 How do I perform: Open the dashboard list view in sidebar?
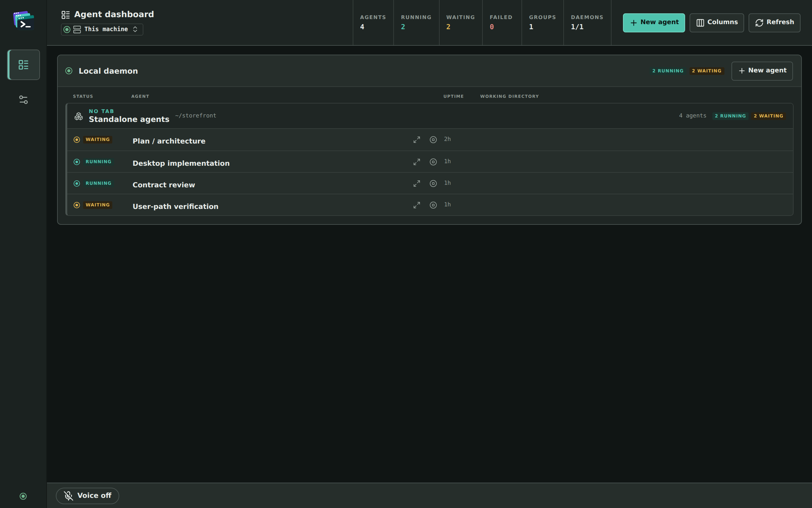(23, 65)
